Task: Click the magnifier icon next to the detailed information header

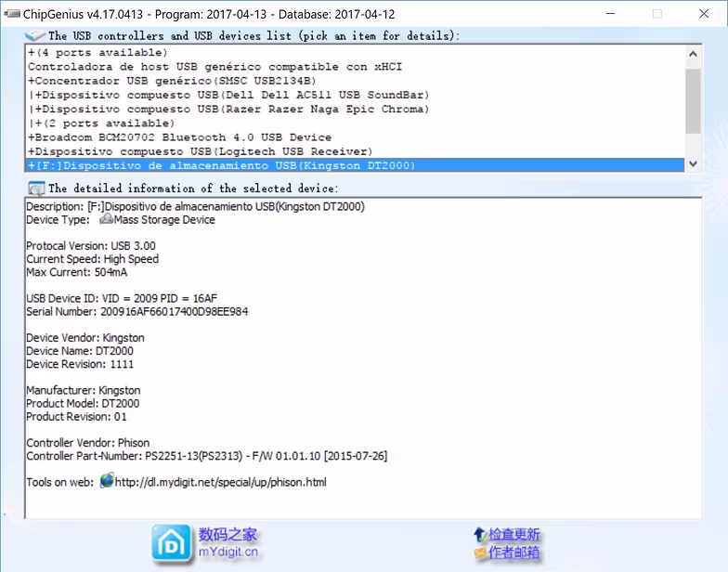Action: click(36, 188)
